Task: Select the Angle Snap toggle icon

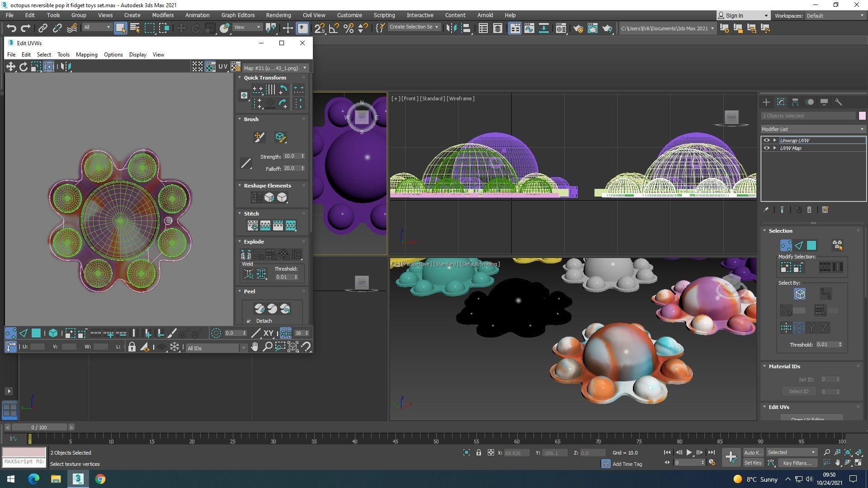Action: [x=334, y=28]
